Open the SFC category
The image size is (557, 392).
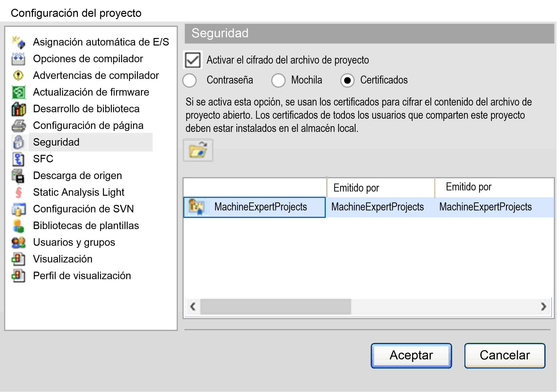[x=43, y=159]
